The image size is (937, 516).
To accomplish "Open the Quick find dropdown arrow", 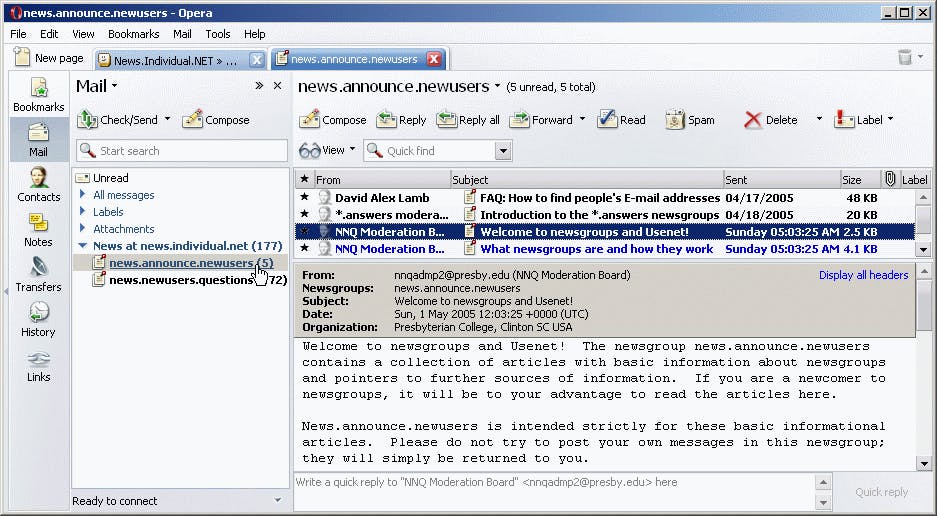I will click(503, 151).
